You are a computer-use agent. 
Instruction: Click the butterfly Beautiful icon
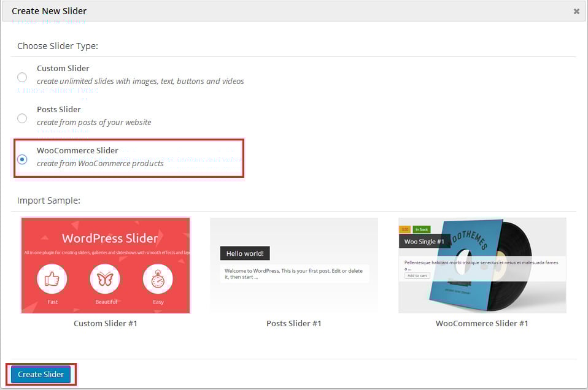(x=105, y=280)
